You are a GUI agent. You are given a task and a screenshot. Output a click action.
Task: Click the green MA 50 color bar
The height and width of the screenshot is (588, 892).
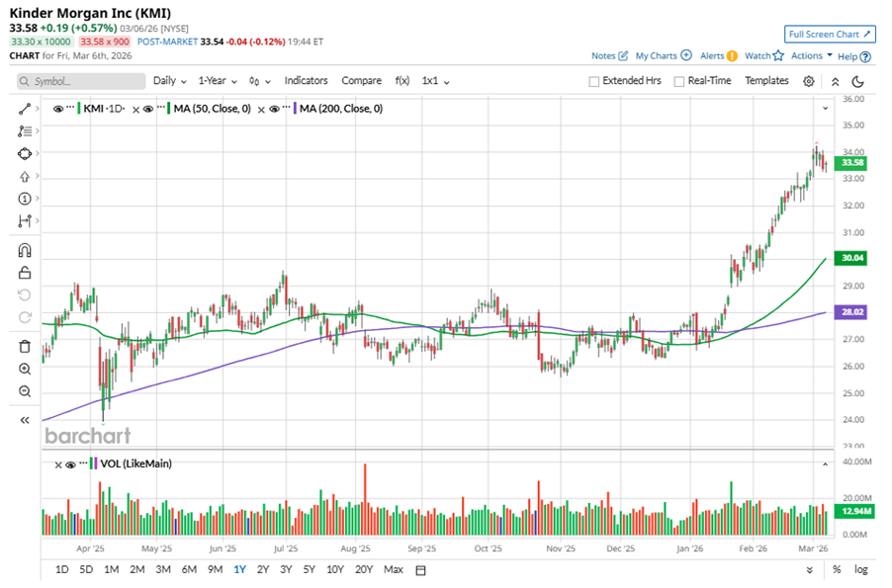coord(169,108)
